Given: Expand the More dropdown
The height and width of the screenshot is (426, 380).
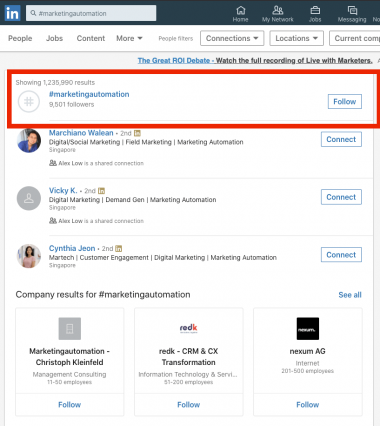Looking at the screenshot, I should pyautogui.click(x=129, y=38).
